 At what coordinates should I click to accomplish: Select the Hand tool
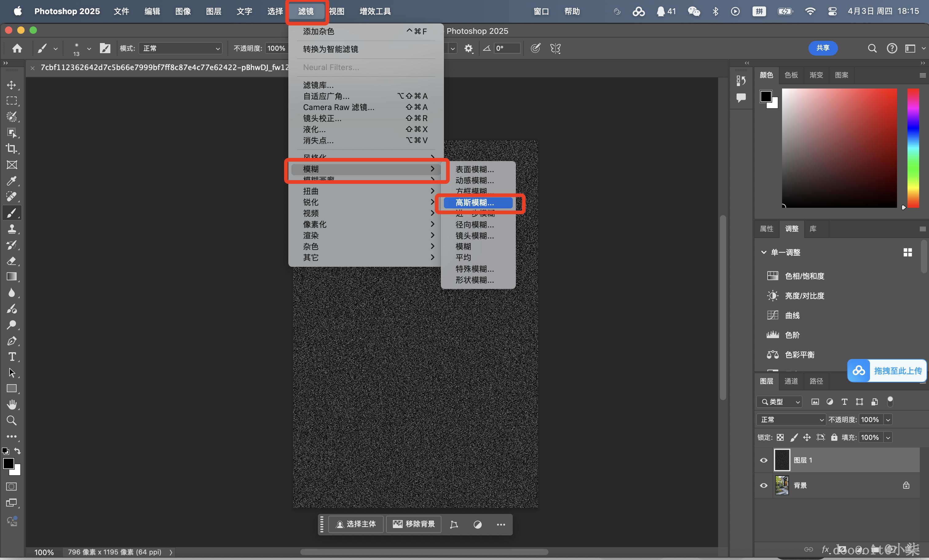tap(12, 404)
